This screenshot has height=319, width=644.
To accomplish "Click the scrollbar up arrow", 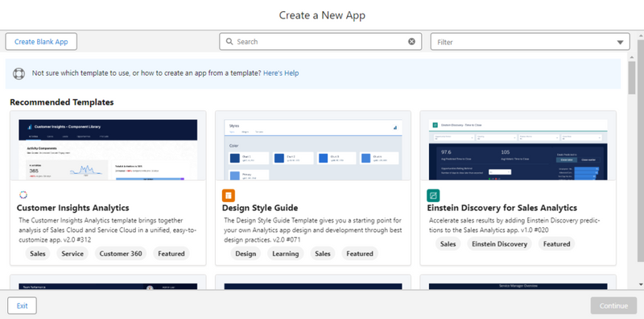I will click(640, 36).
